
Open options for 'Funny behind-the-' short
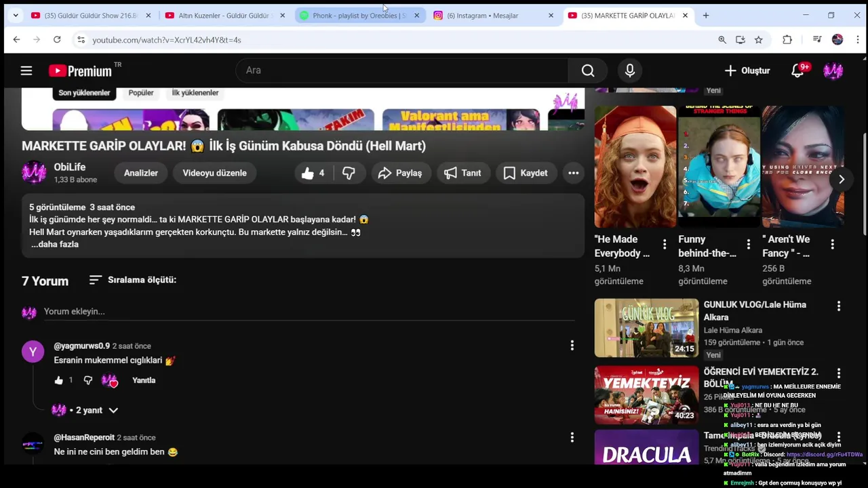[x=749, y=244]
